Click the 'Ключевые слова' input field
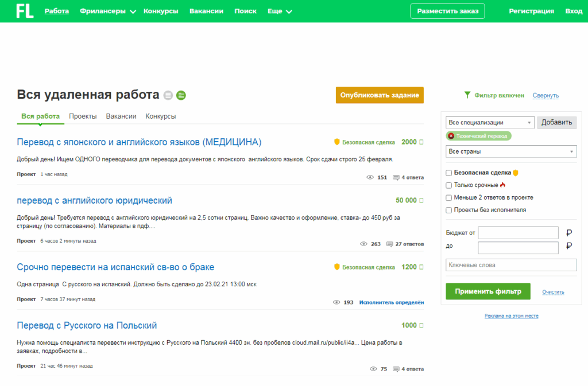 pos(511,265)
